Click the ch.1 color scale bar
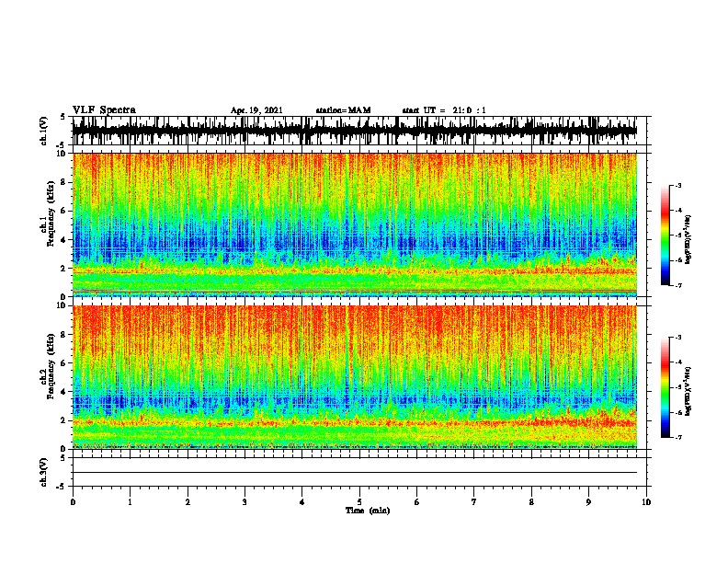 (665, 236)
